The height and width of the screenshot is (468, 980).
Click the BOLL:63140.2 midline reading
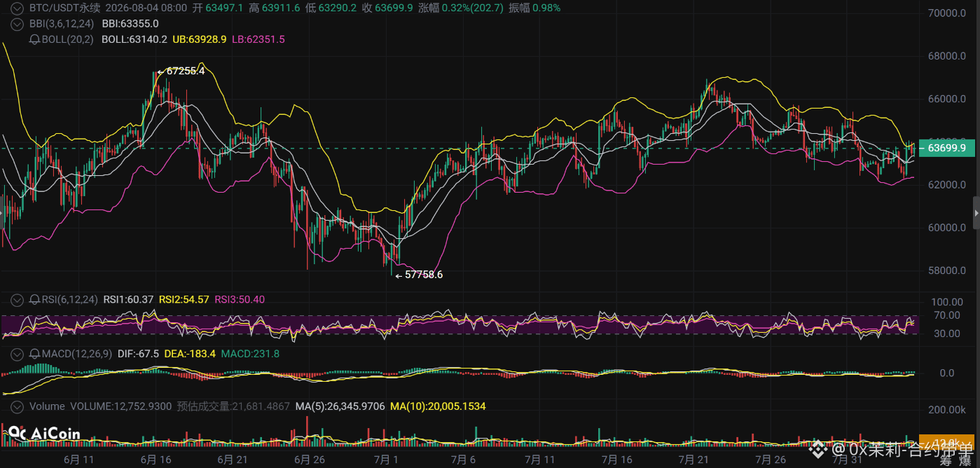click(134, 40)
